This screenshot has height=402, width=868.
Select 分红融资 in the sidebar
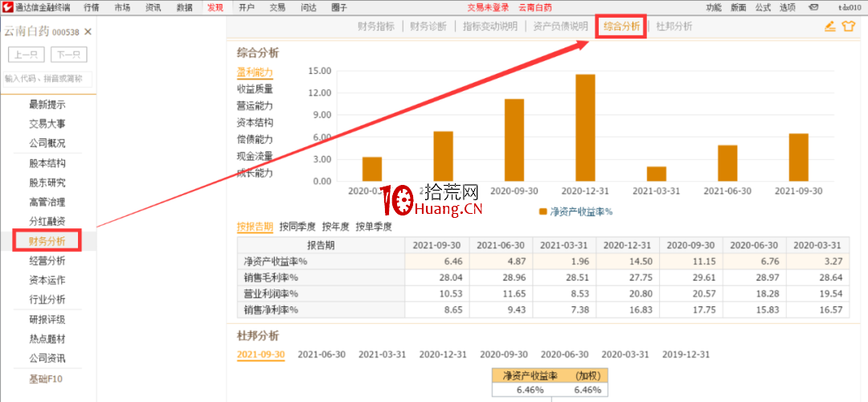47,221
